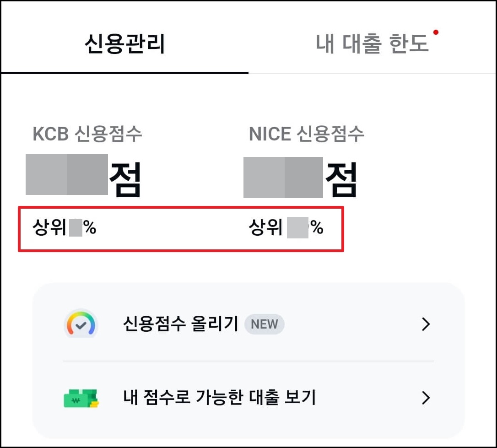497x448 pixels.
Task: Click the coin stack under the banknotes
Action: [94, 404]
